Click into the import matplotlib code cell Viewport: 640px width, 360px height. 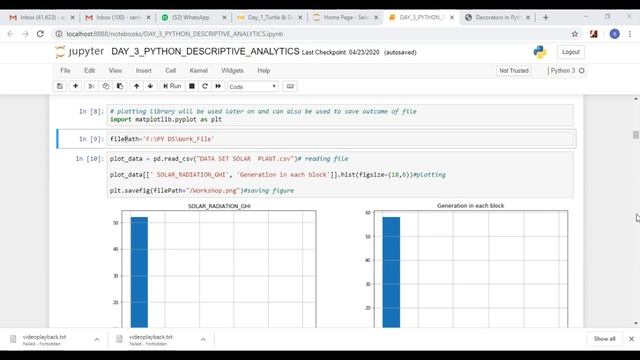(x=340, y=115)
